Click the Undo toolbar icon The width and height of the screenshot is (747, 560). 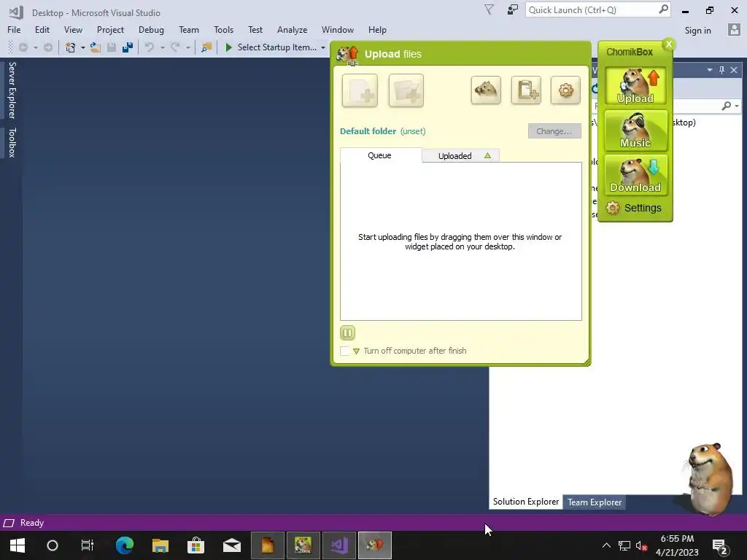click(150, 47)
